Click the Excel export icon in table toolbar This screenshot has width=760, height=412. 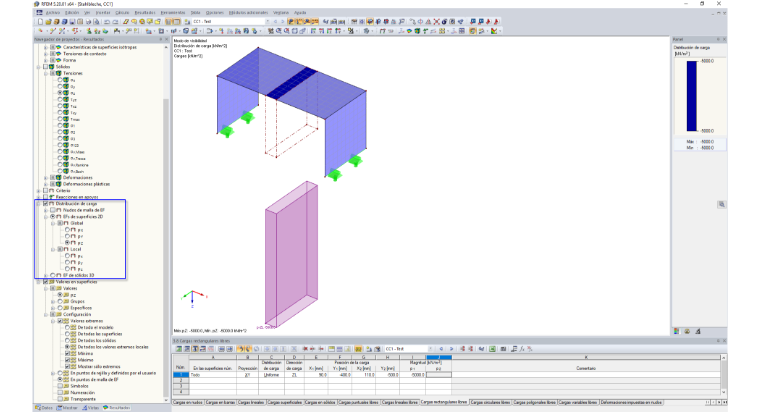click(x=492, y=349)
